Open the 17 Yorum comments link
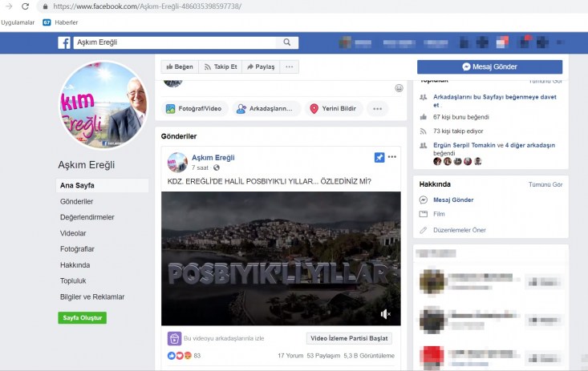Viewport: 588px width, 371px height. point(290,356)
